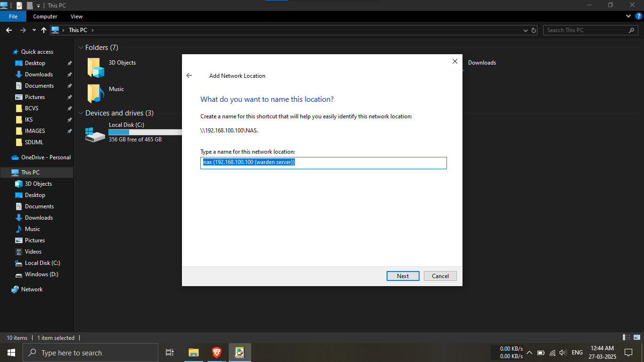Image resolution: width=644 pixels, height=362 pixels.
Task: Open Brave browser from taskbar
Action: 216,352
